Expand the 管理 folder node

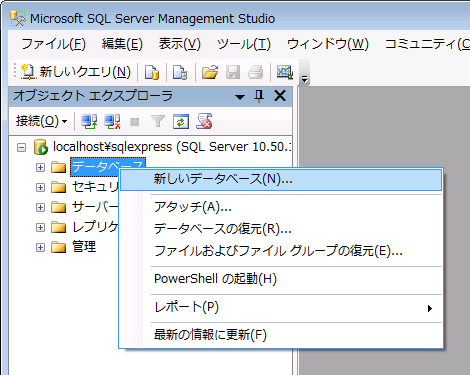[x=40, y=247]
